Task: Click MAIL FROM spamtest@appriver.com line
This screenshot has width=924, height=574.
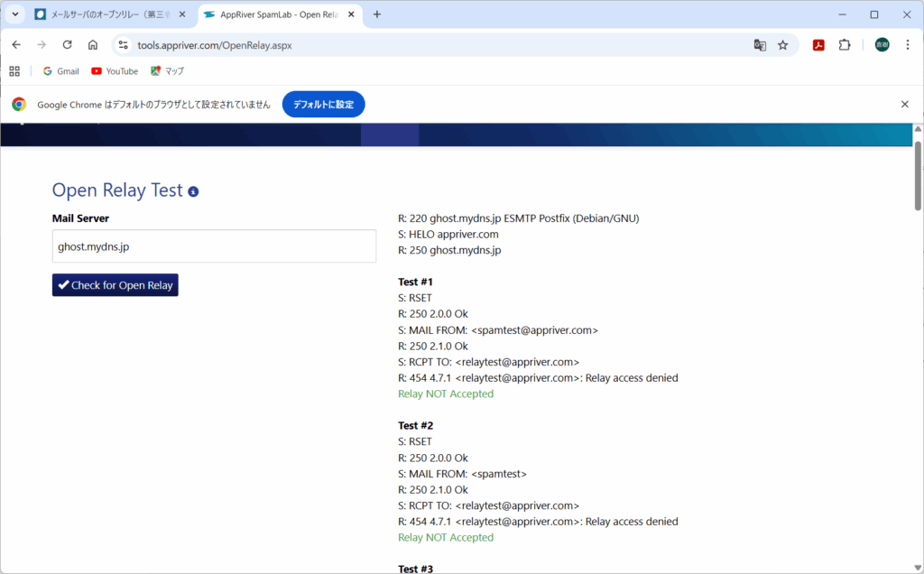Action: point(498,330)
